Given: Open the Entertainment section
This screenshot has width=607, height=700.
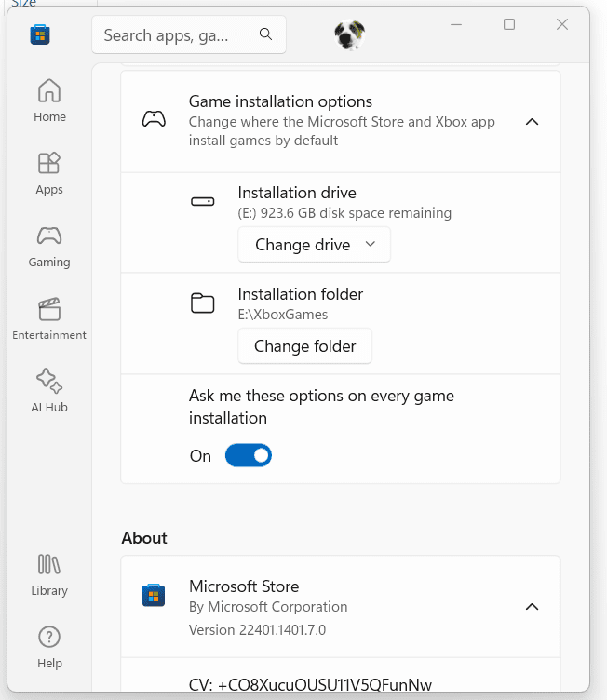Looking at the screenshot, I should (49, 318).
